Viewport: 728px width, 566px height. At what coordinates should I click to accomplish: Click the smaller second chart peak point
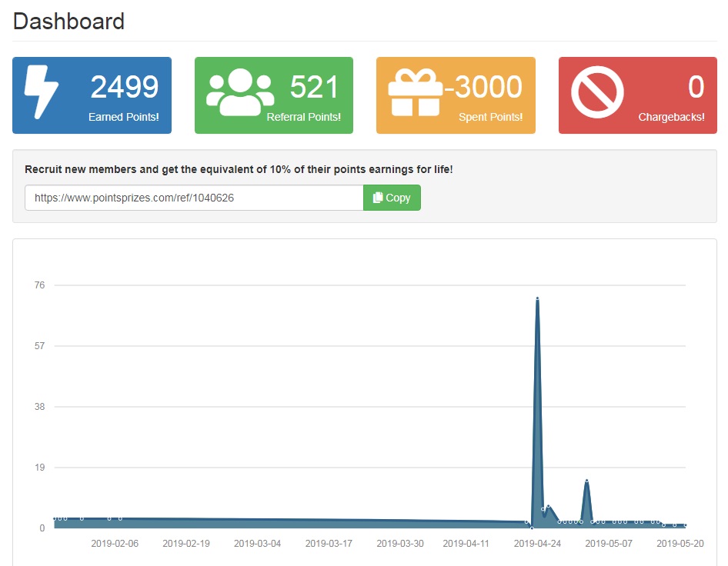click(x=586, y=481)
